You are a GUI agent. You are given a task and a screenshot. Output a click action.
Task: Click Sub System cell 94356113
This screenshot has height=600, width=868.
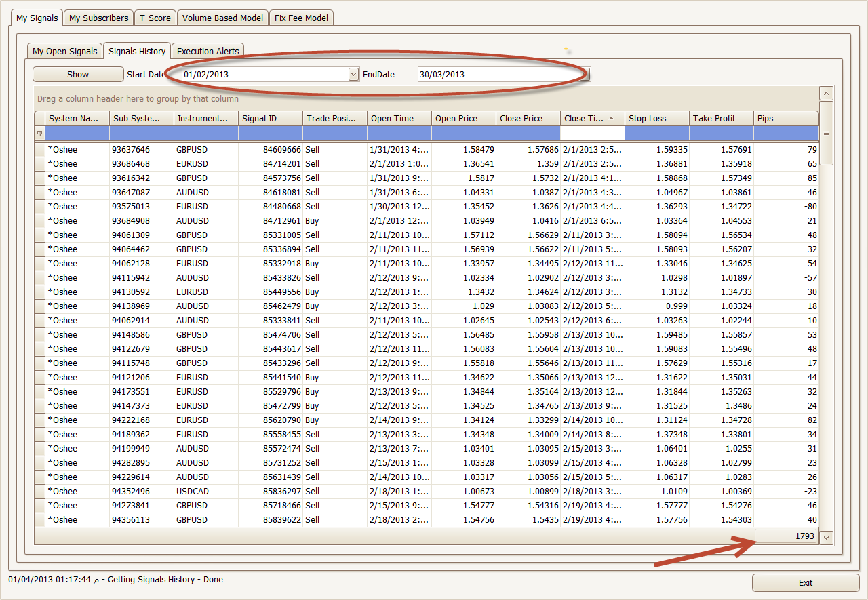[x=142, y=519]
